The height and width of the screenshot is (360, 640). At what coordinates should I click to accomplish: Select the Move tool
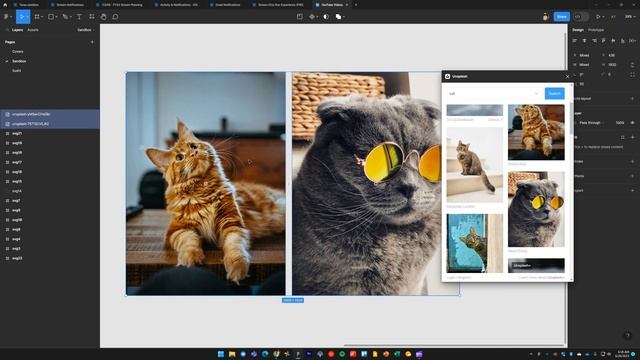tap(21, 17)
